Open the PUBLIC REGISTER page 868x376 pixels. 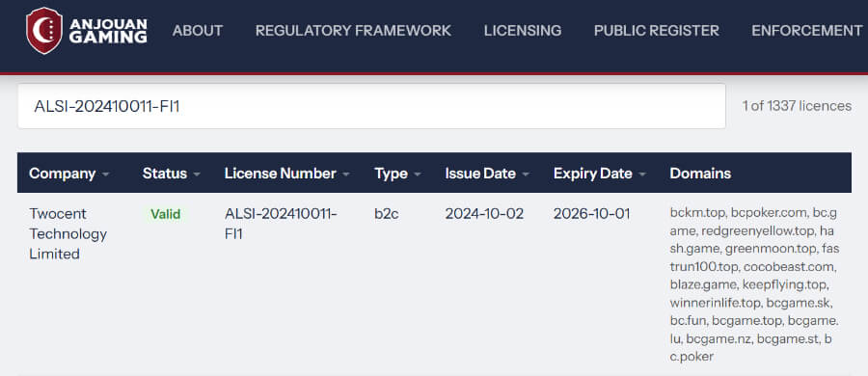click(657, 31)
